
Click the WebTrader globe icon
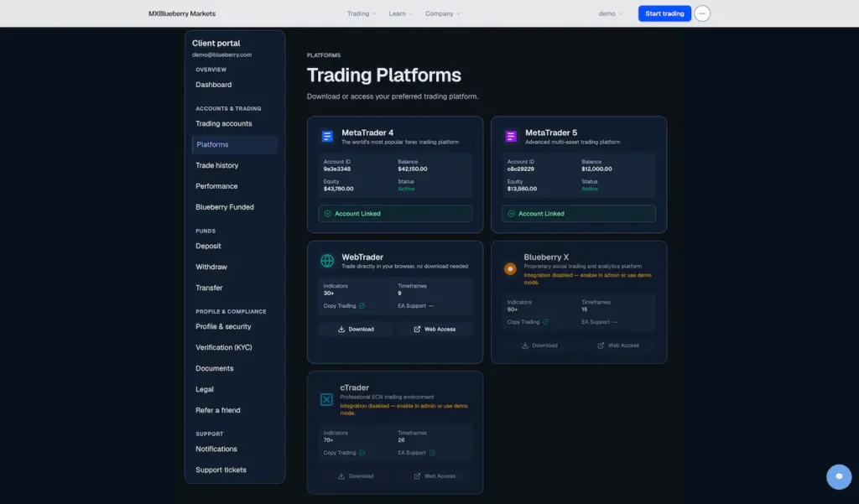(327, 261)
